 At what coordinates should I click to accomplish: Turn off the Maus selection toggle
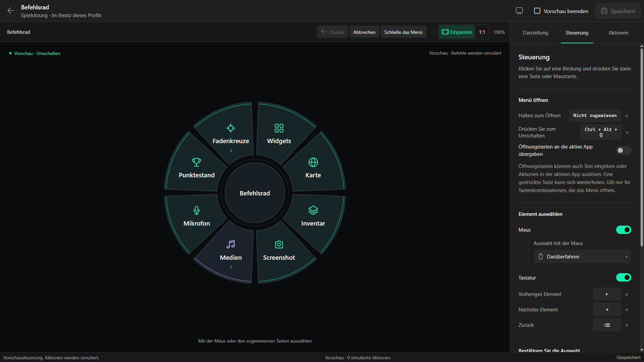point(624,230)
